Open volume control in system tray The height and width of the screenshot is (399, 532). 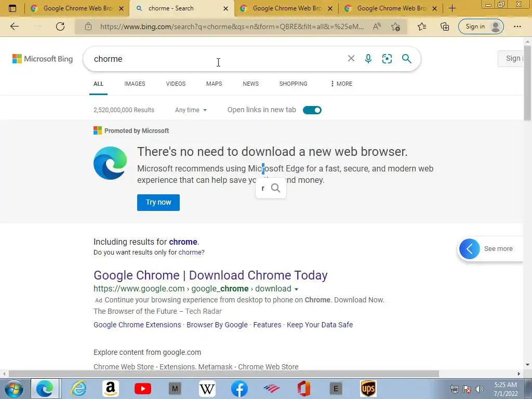click(480, 389)
